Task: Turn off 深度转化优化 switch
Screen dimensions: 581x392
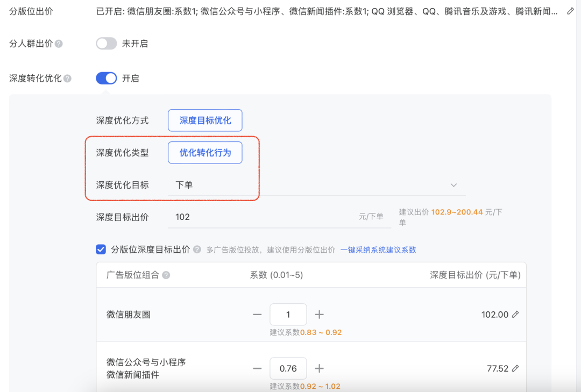Action: point(107,78)
